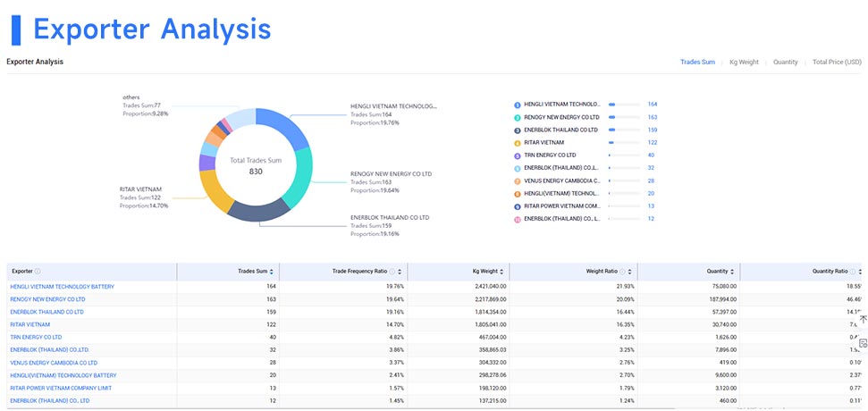Click the Quantity Ratio info icon
Image resolution: width=868 pixels, height=411 pixels.
click(853, 272)
